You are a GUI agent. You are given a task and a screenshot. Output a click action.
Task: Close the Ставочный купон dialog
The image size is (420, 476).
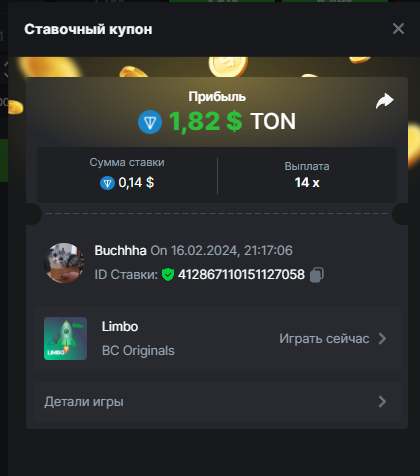tap(398, 29)
